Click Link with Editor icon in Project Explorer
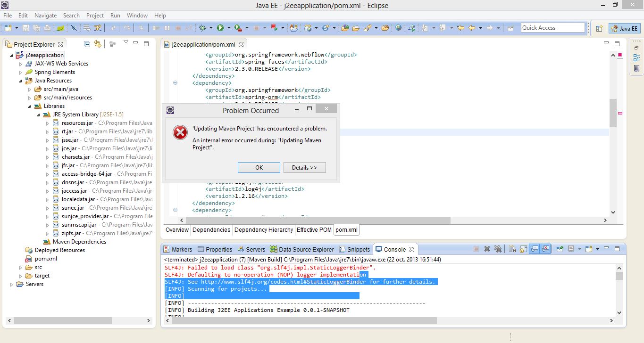The width and height of the screenshot is (644, 343). pyautogui.click(x=98, y=44)
